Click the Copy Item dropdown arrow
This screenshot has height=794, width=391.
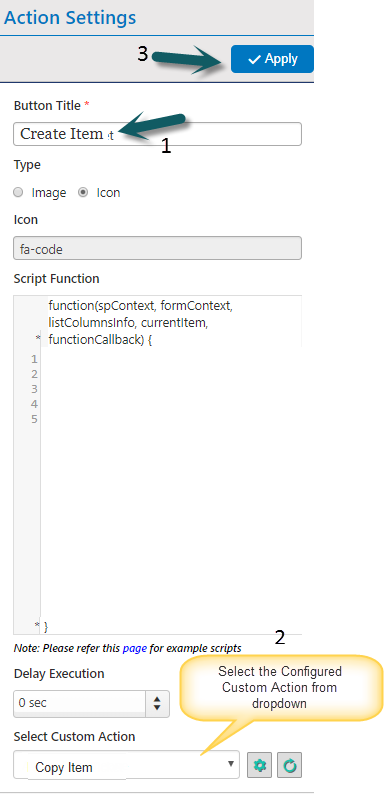231,764
